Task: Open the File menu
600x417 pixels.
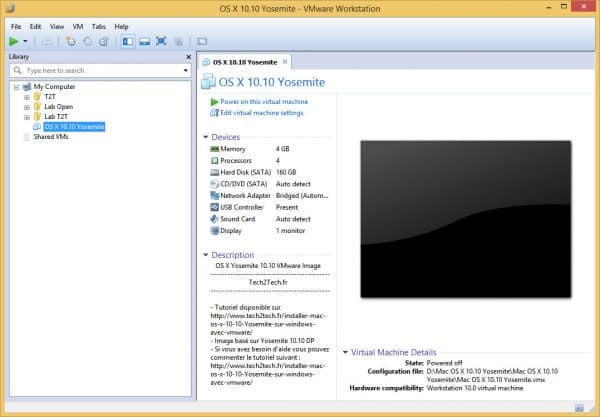Action: (16, 27)
